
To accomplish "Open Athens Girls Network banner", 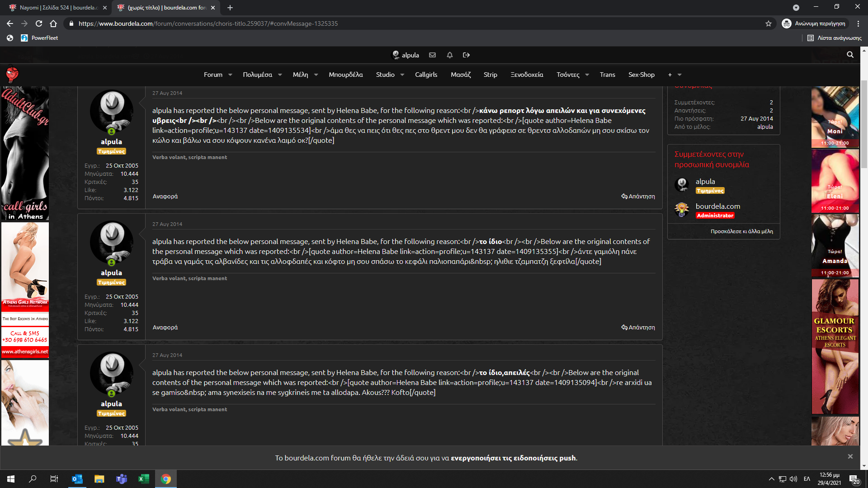I will (25, 290).
